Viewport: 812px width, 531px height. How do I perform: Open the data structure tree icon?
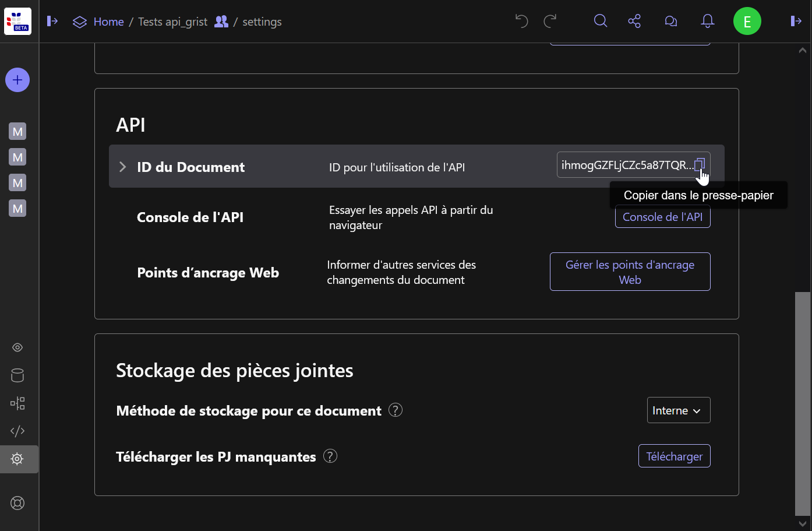point(17,403)
